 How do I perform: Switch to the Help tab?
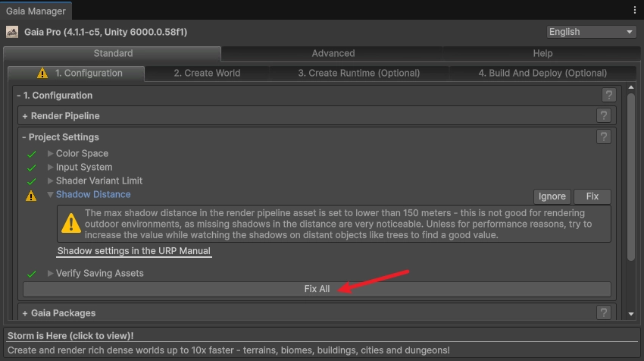pyautogui.click(x=542, y=53)
